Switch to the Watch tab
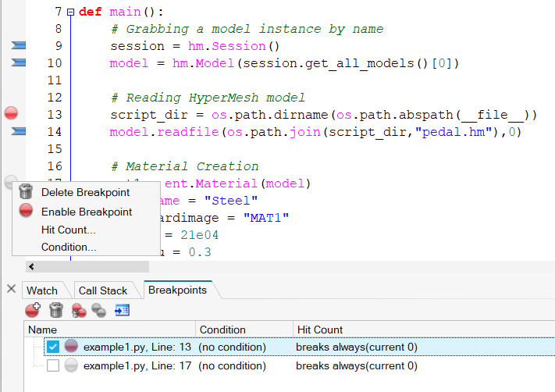 point(42,290)
